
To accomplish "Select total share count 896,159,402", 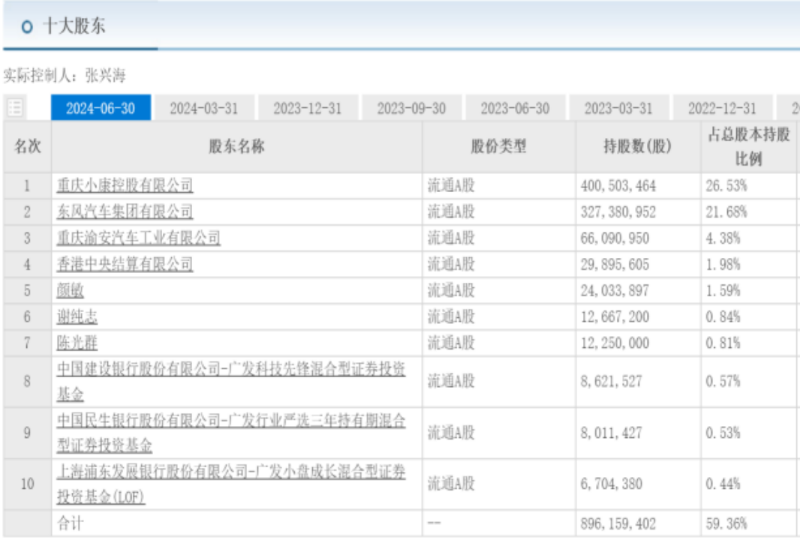I will click(x=618, y=524).
